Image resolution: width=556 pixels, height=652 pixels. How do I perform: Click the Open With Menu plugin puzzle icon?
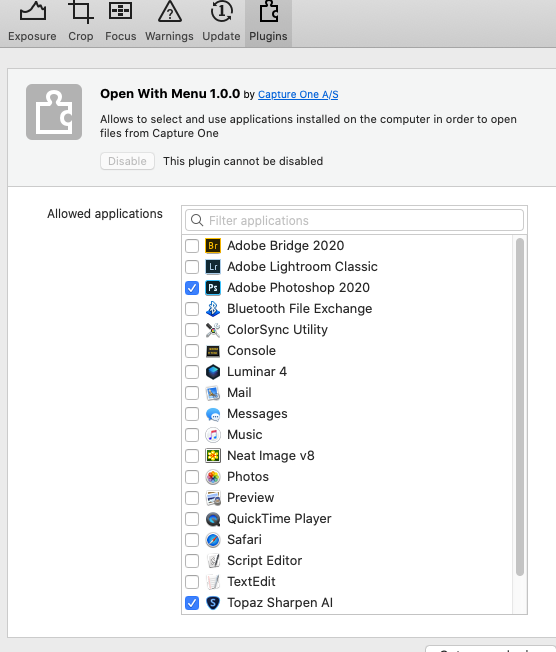point(54,112)
